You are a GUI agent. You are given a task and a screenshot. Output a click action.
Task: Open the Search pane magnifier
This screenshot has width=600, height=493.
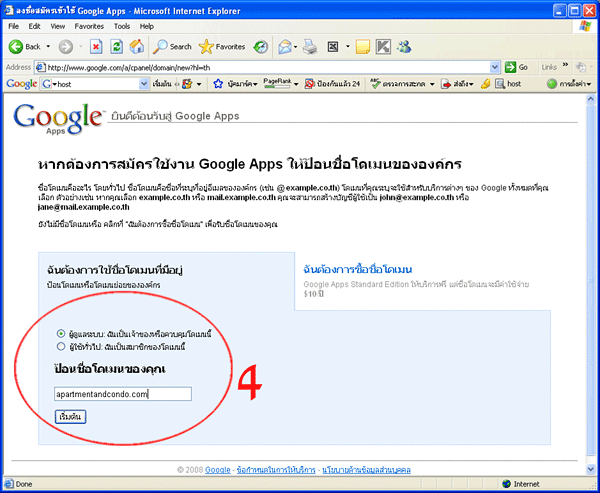coord(160,47)
